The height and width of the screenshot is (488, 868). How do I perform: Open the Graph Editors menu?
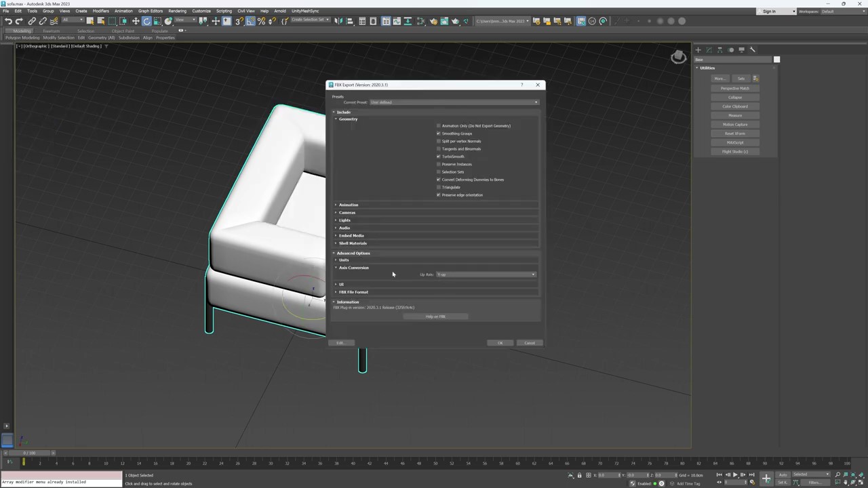click(151, 11)
